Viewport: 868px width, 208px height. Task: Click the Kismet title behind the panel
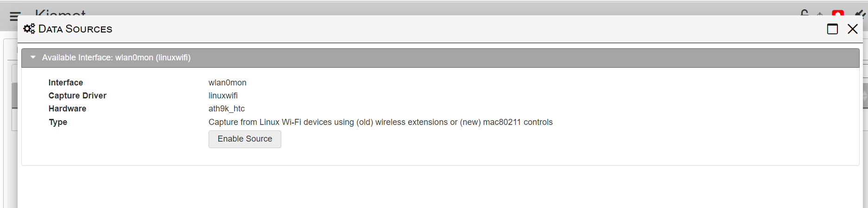coord(60,13)
